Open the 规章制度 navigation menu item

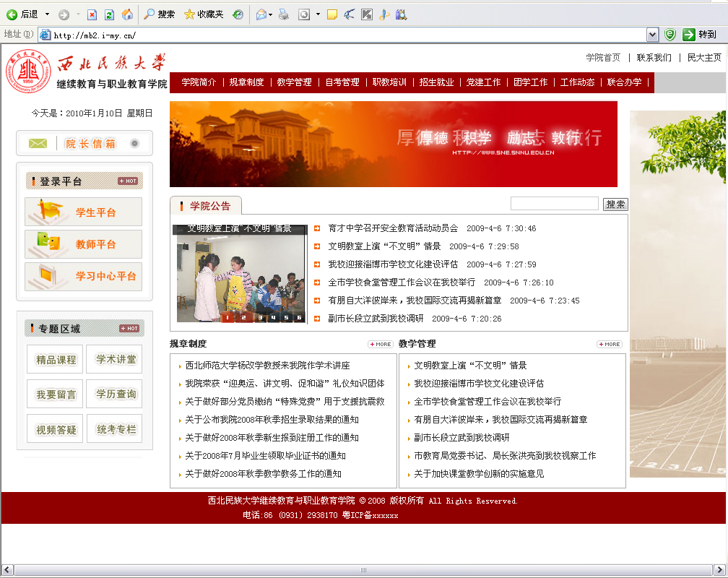coord(246,82)
